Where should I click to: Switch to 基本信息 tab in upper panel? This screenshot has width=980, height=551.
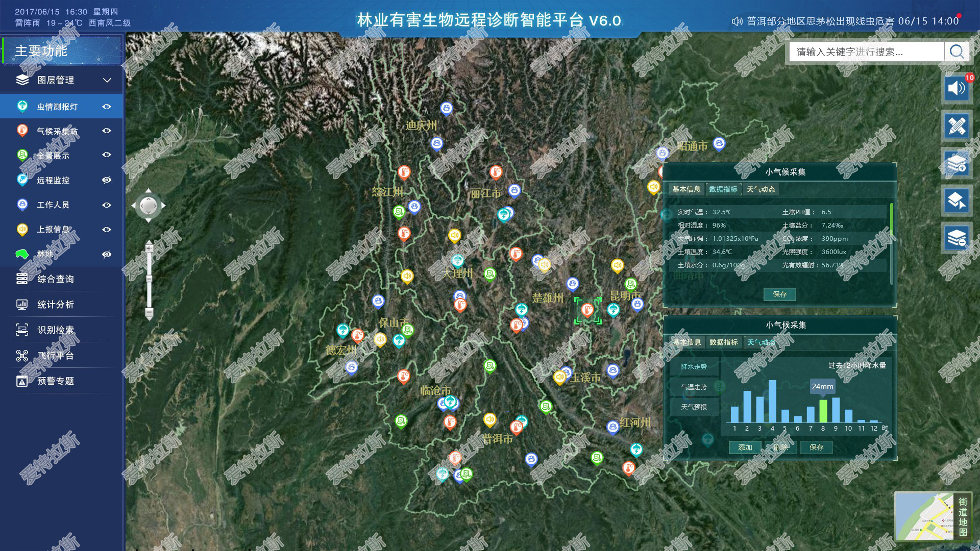(x=686, y=189)
